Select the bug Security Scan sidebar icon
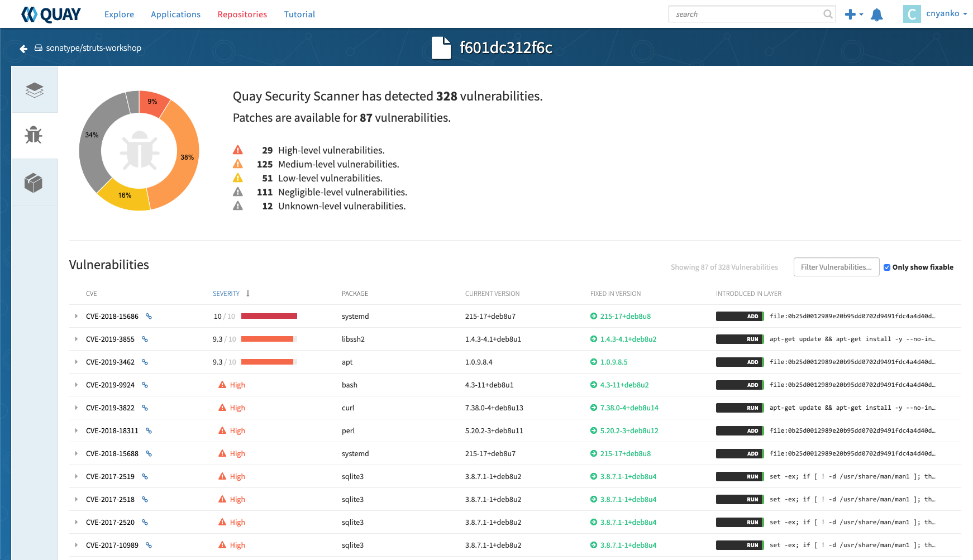973x560 pixels. click(x=34, y=135)
